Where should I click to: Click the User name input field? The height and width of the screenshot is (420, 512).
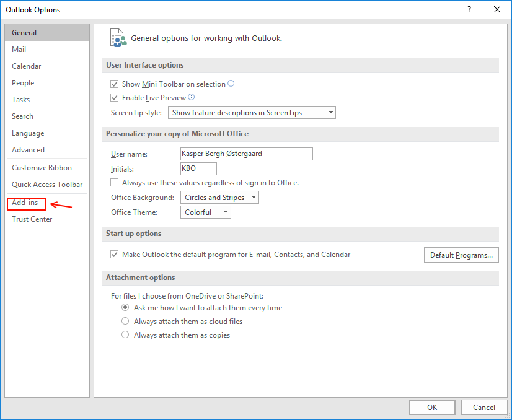247,154
